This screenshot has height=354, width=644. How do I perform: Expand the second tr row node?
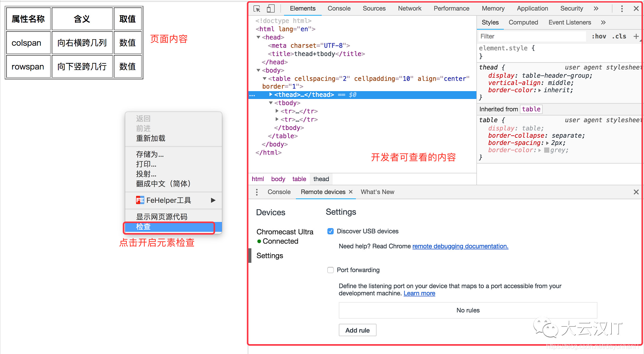tap(277, 119)
